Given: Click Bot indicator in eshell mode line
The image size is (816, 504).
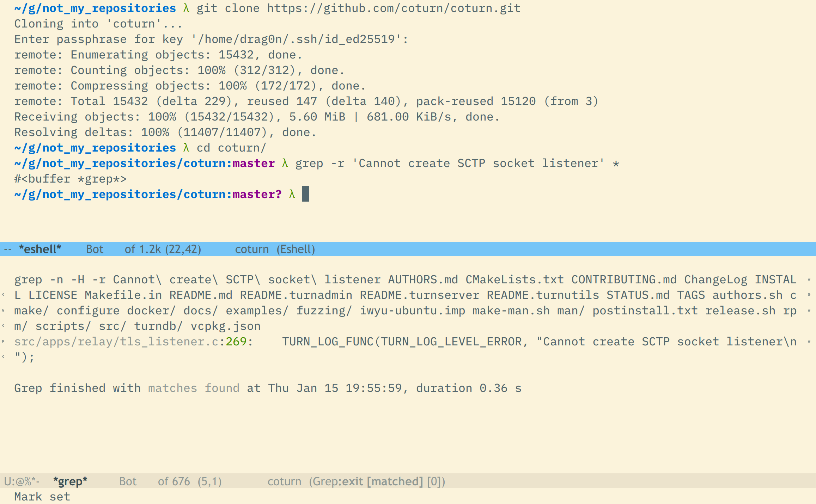Looking at the screenshot, I should point(95,249).
